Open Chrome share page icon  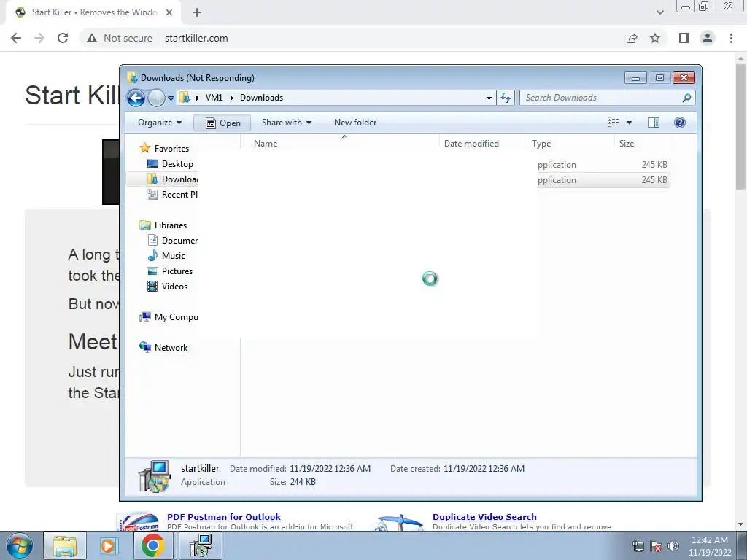(632, 38)
